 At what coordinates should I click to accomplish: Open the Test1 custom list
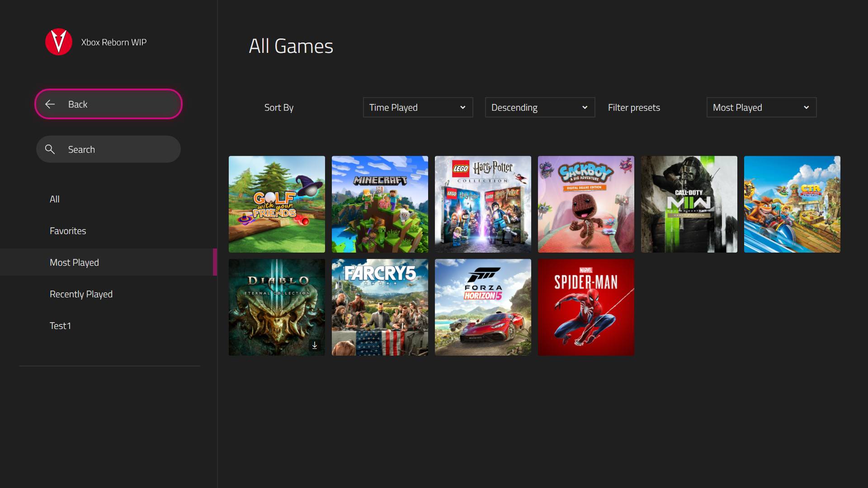point(61,326)
